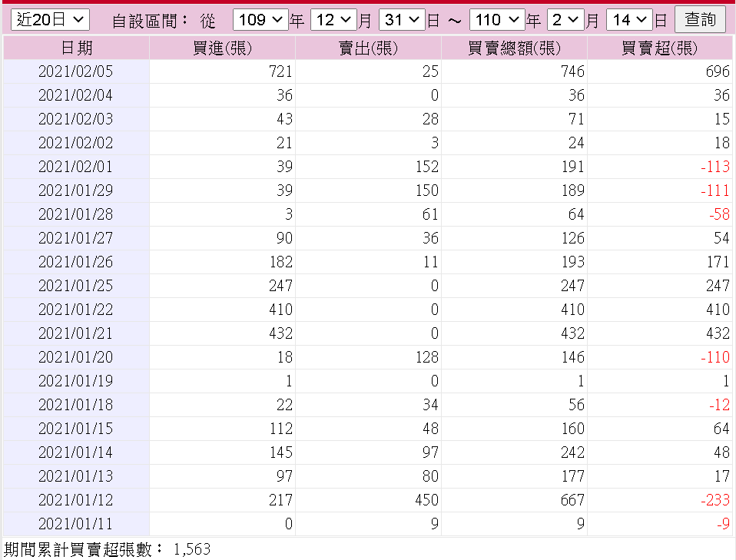Click red net value -233
Screen dimensions: 736x560
pyautogui.click(x=715, y=500)
